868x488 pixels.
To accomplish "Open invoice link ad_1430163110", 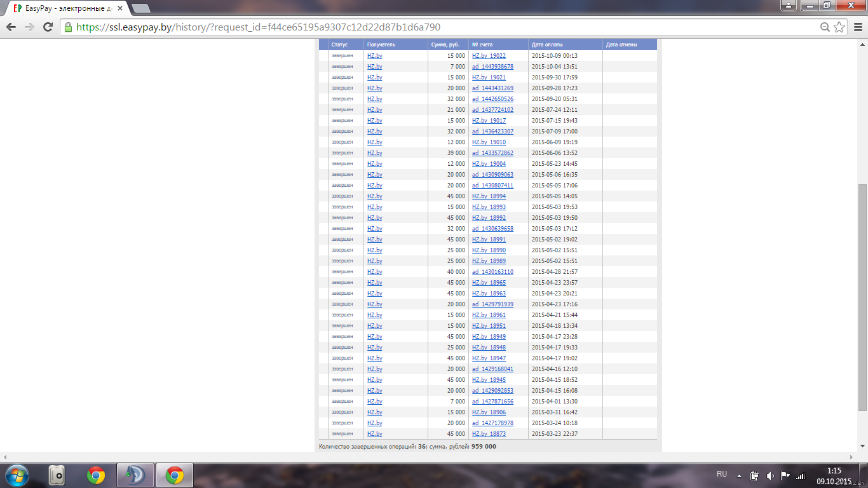I will click(x=492, y=272).
